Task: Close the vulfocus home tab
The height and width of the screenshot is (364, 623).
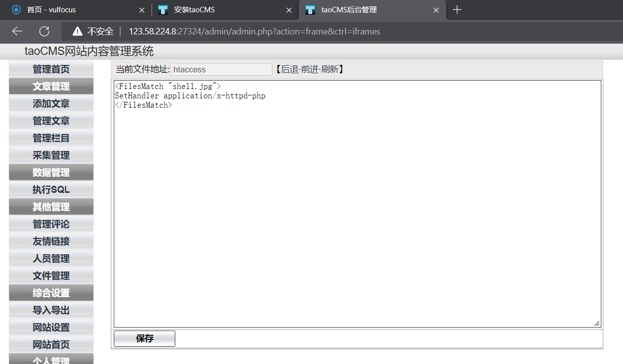Action: click(x=142, y=10)
